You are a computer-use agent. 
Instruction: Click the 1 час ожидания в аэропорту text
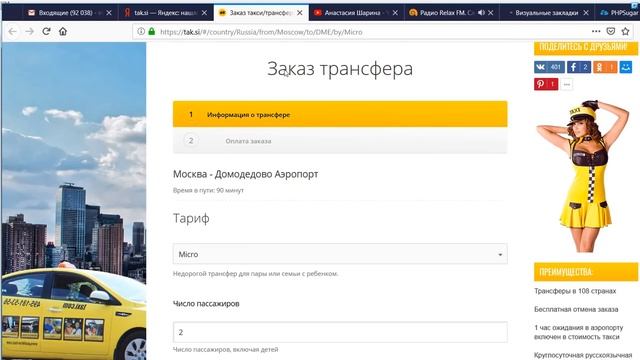click(578, 332)
